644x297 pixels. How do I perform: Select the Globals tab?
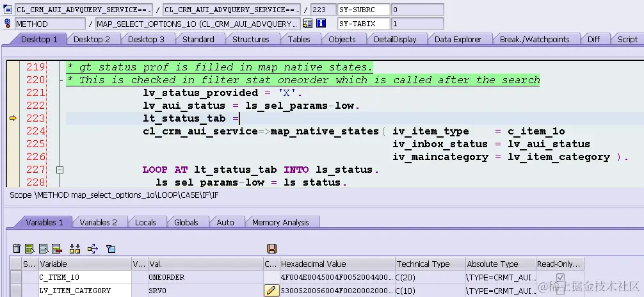(186, 222)
